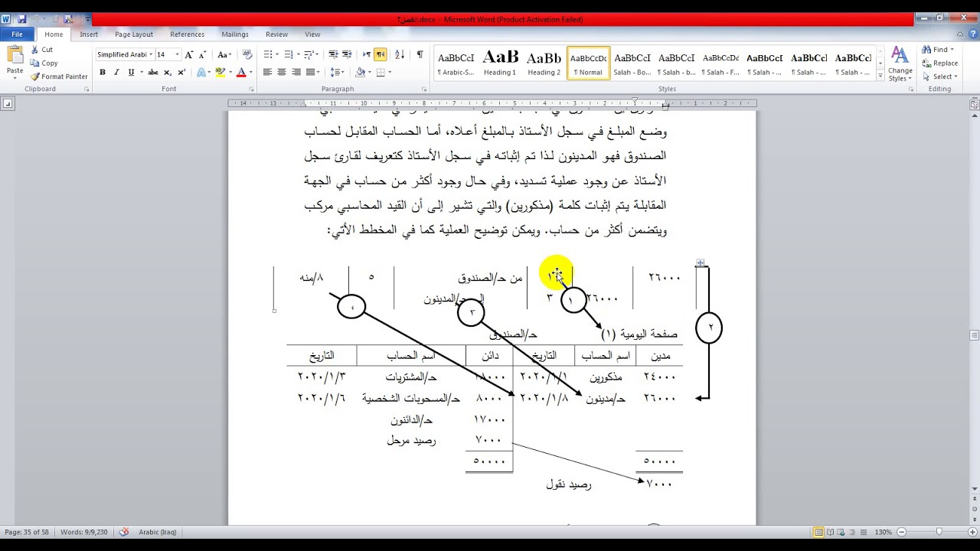
Task: Grow font size with enlarge A icon
Action: pos(189,54)
